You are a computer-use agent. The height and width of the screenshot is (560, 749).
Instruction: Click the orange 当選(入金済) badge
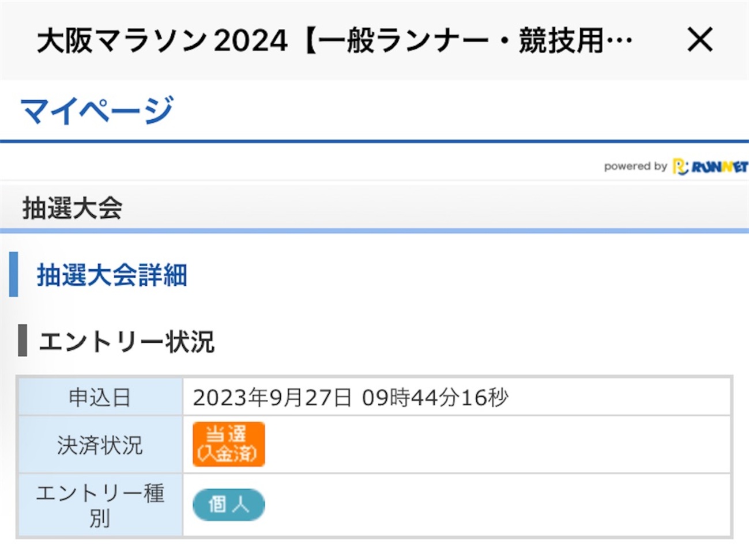pyautogui.click(x=228, y=444)
